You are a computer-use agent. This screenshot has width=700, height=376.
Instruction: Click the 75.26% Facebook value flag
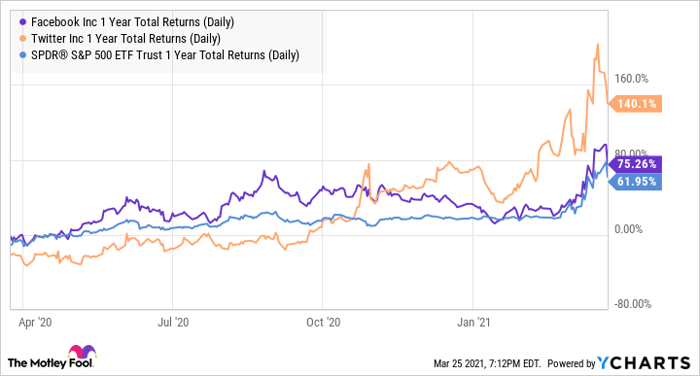click(x=635, y=164)
